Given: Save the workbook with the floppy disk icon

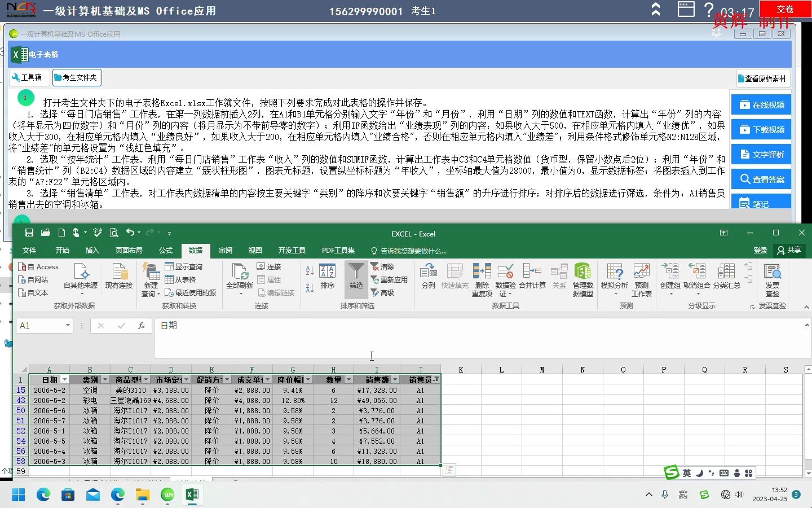Looking at the screenshot, I should (29, 233).
